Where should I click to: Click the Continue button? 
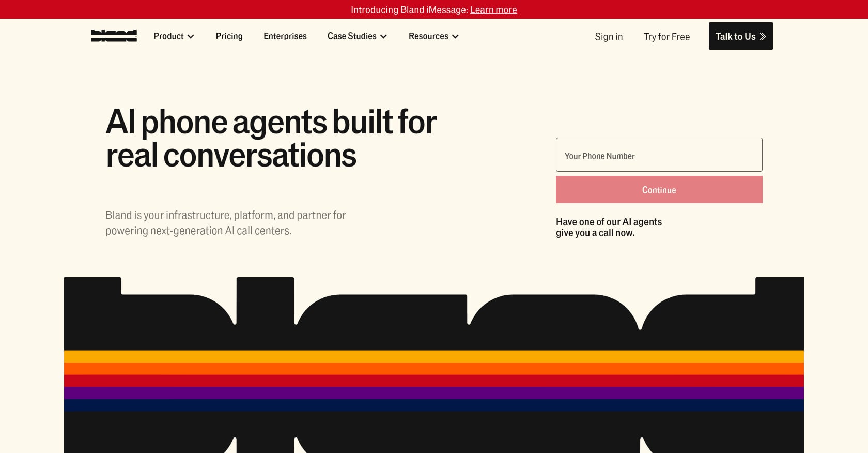(659, 190)
